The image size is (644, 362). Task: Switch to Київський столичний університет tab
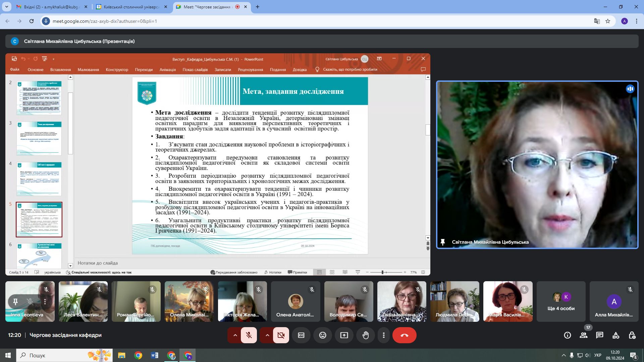pos(131,7)
